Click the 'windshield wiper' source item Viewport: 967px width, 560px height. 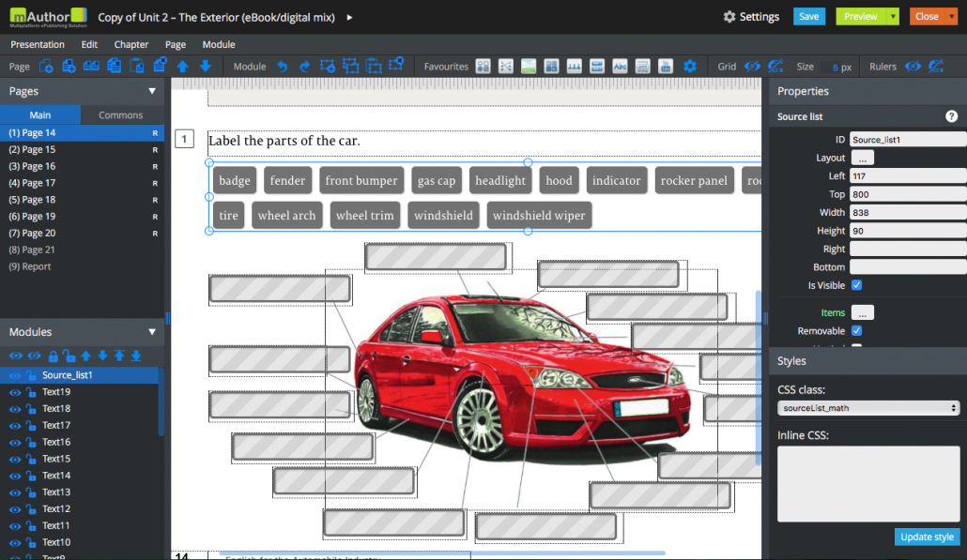[539, 216]
